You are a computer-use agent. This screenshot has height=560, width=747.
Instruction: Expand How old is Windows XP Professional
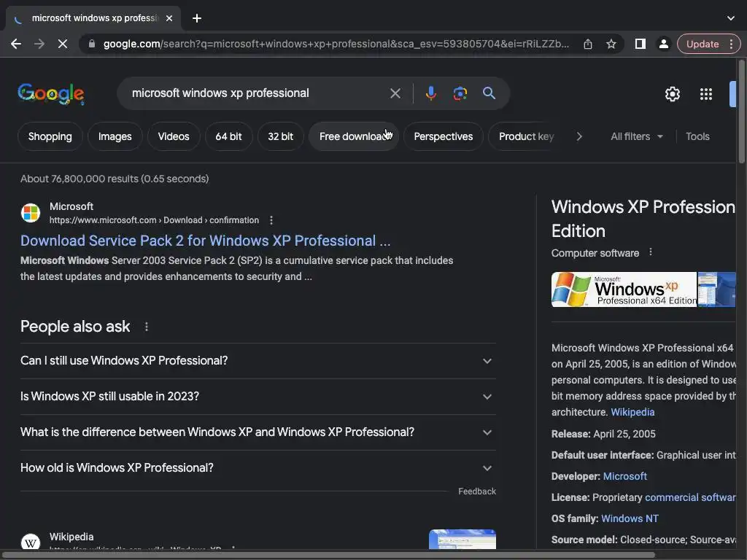click(258, 468)
